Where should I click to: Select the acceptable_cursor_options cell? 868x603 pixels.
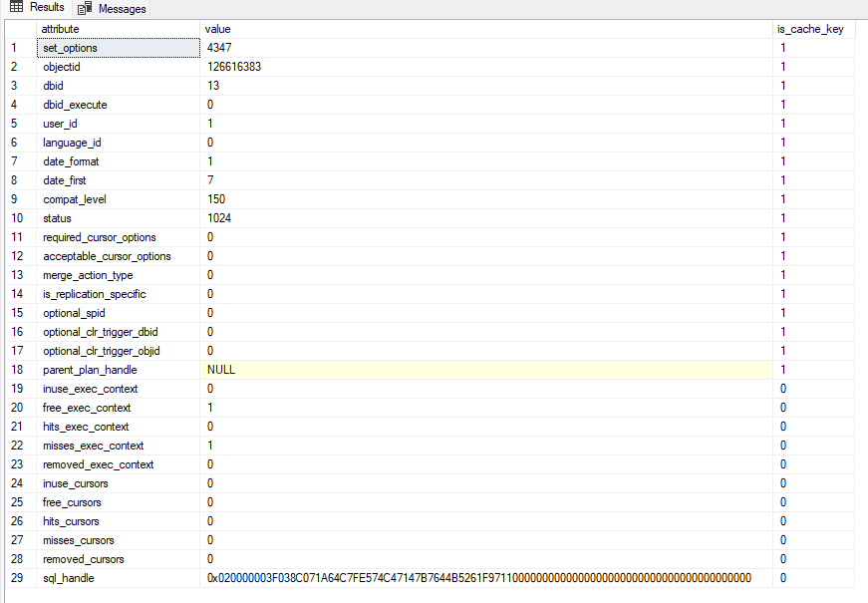click(119, 256)
